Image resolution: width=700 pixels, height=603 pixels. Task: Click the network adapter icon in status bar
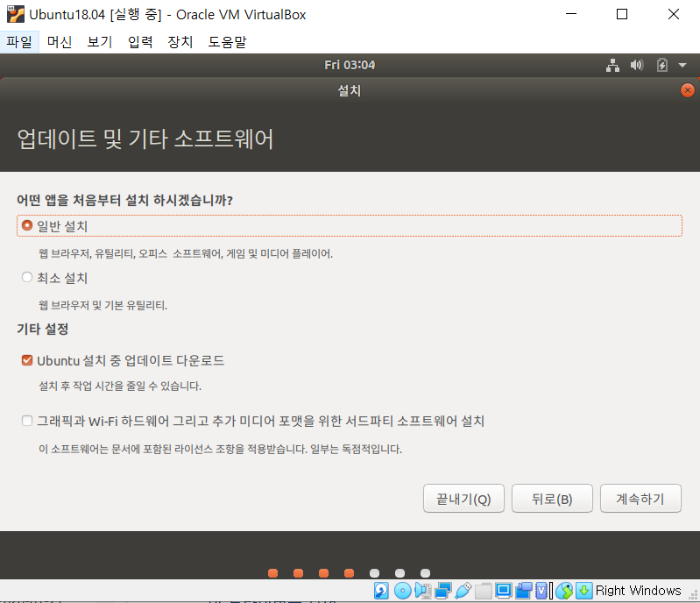pos(442,591)
